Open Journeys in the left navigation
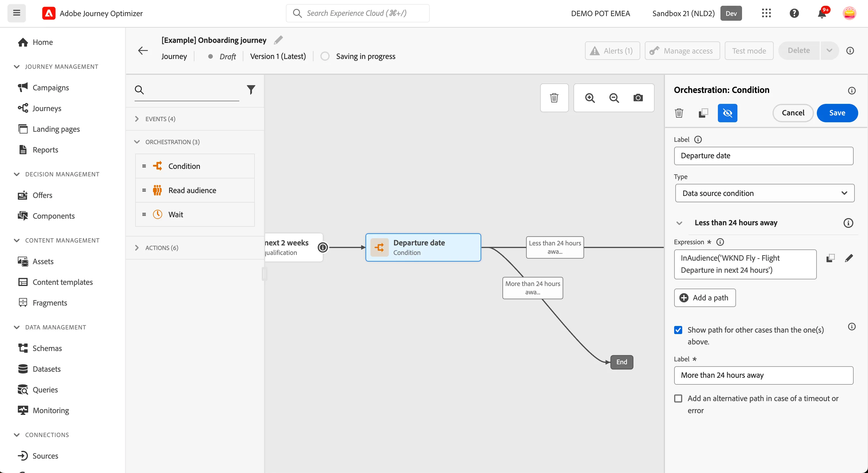 tap(47, 108)
